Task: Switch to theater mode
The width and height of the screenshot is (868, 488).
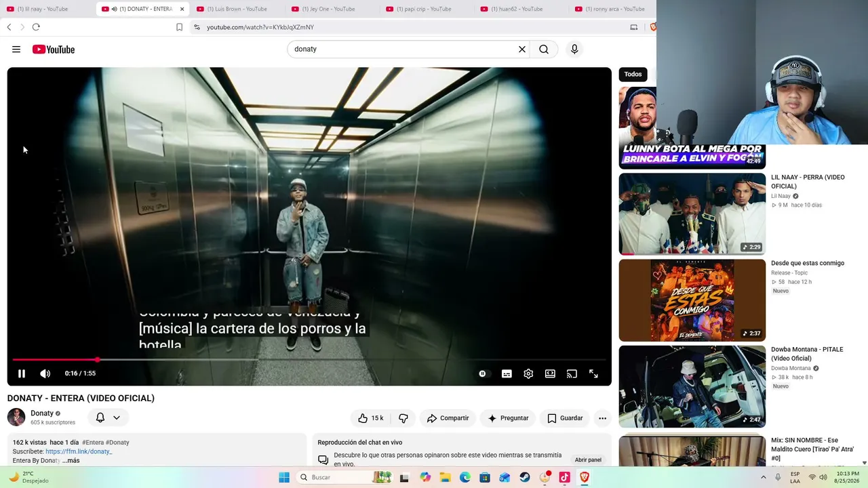Action: [550, 373]
